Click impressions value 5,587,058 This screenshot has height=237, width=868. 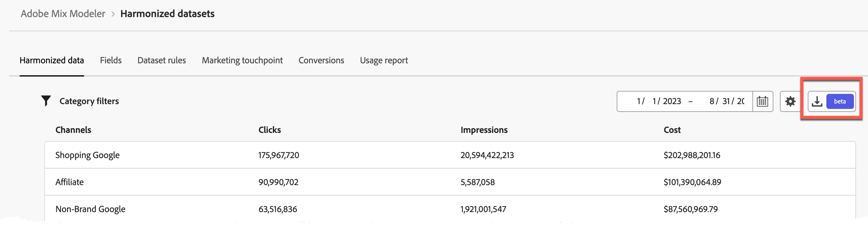point(477,182)
